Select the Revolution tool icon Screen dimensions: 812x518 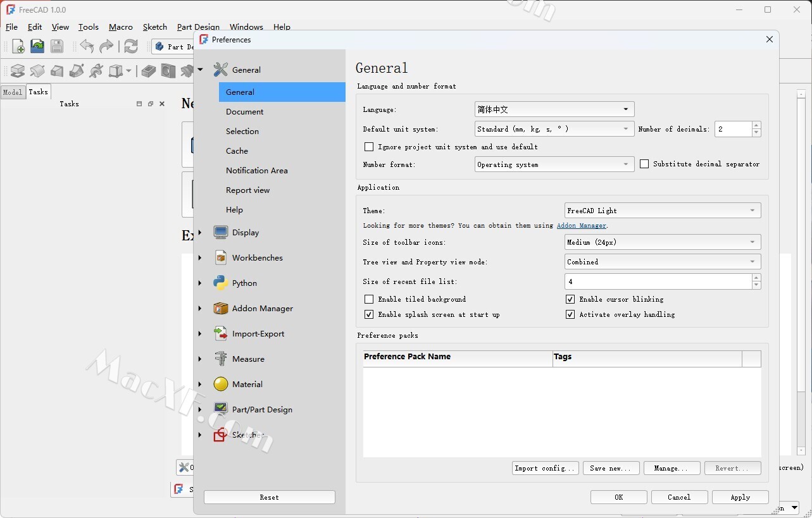pos(37,71)
